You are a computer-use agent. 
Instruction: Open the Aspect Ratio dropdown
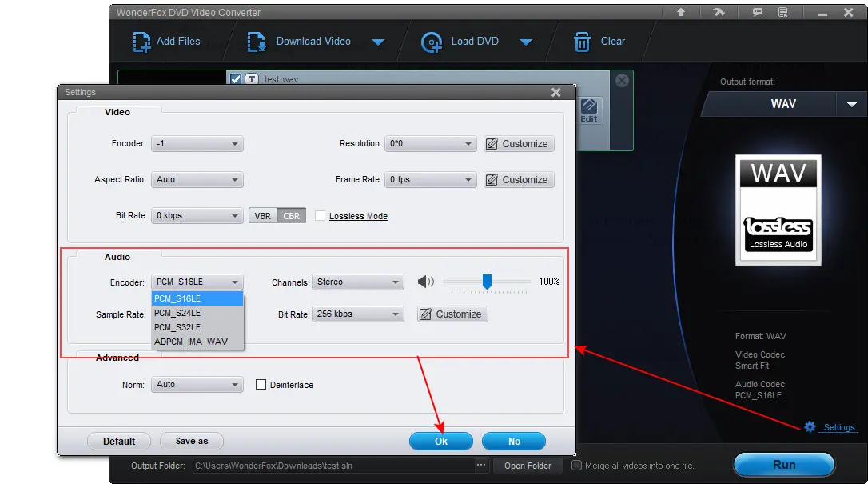pos(197,179)
